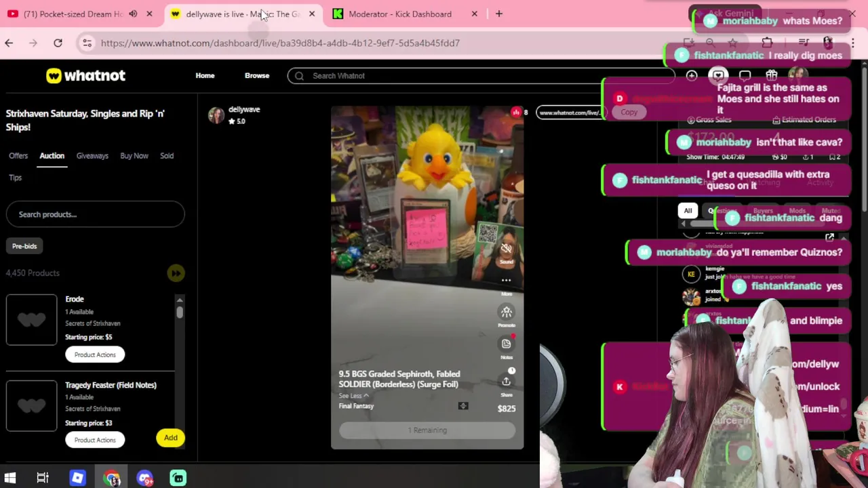
Task: Click the $825 price text
Action: (507, 409)
